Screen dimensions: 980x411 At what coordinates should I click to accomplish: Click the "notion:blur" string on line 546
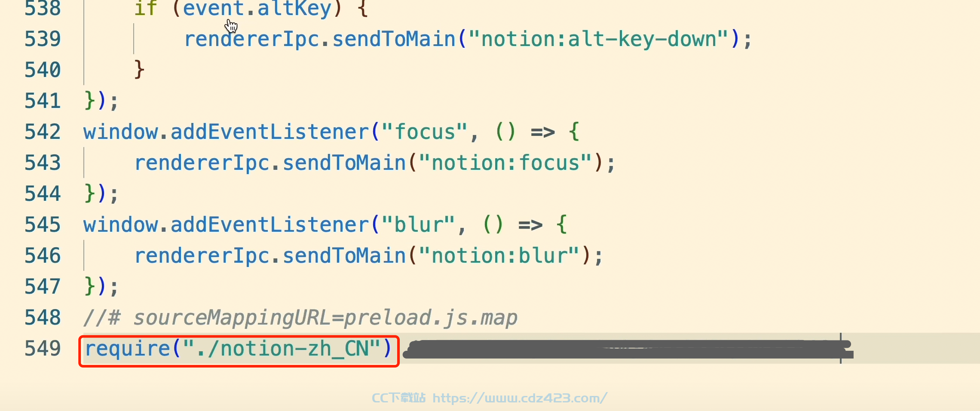click(x=499, y=256)
